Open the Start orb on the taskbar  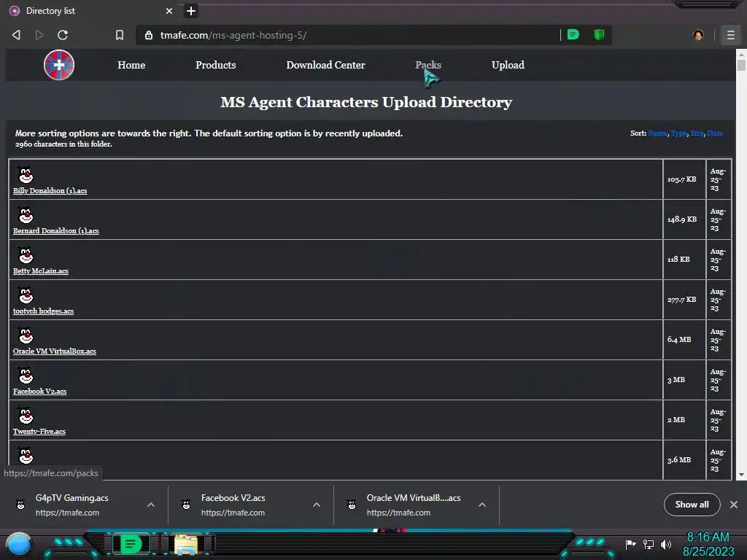[18, 544]
